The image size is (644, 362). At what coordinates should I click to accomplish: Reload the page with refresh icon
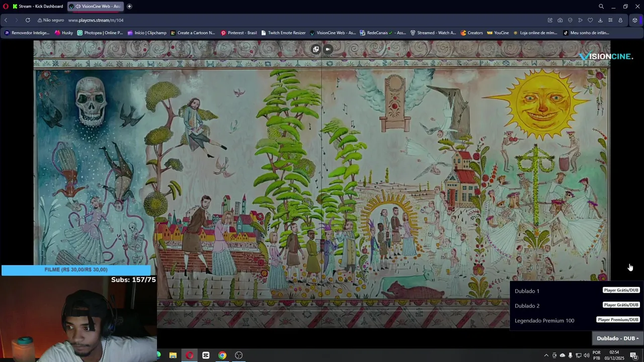click(28, 20)
